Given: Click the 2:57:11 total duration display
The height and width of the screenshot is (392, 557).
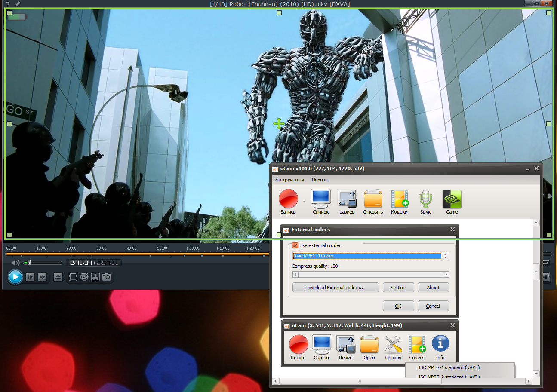Looking at the screenshot, I should (108, 263).
